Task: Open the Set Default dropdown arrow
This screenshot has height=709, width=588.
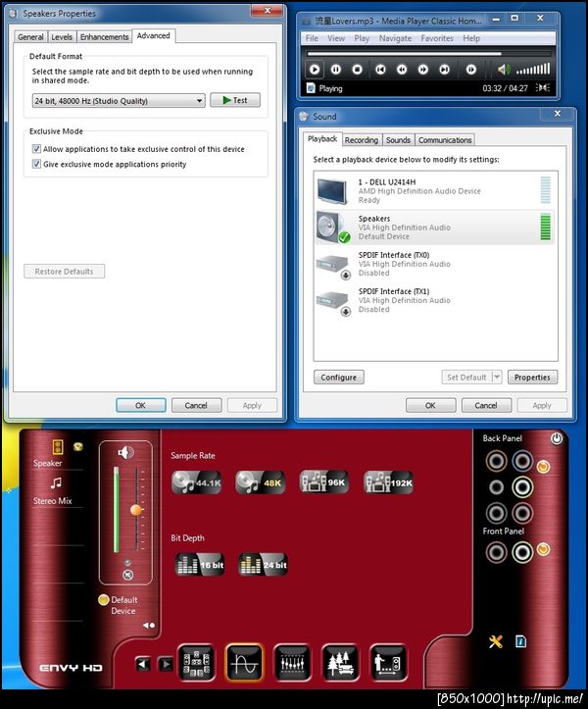Action: pyautogui.click(x=497, y=377)
